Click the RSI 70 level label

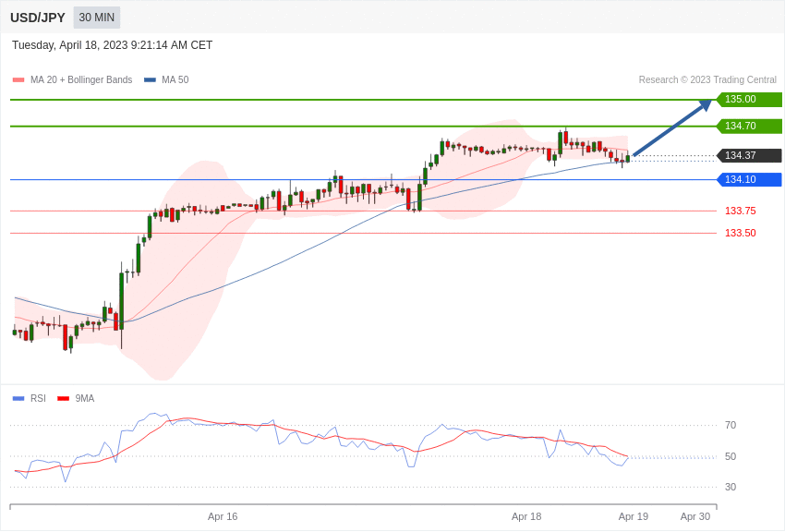[731, 426]
